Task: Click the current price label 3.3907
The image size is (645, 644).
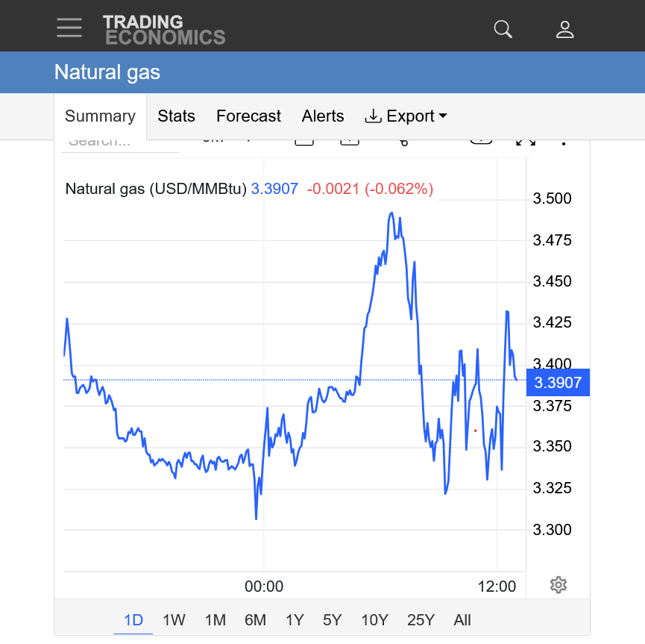Action: click(x=558, y=383)
